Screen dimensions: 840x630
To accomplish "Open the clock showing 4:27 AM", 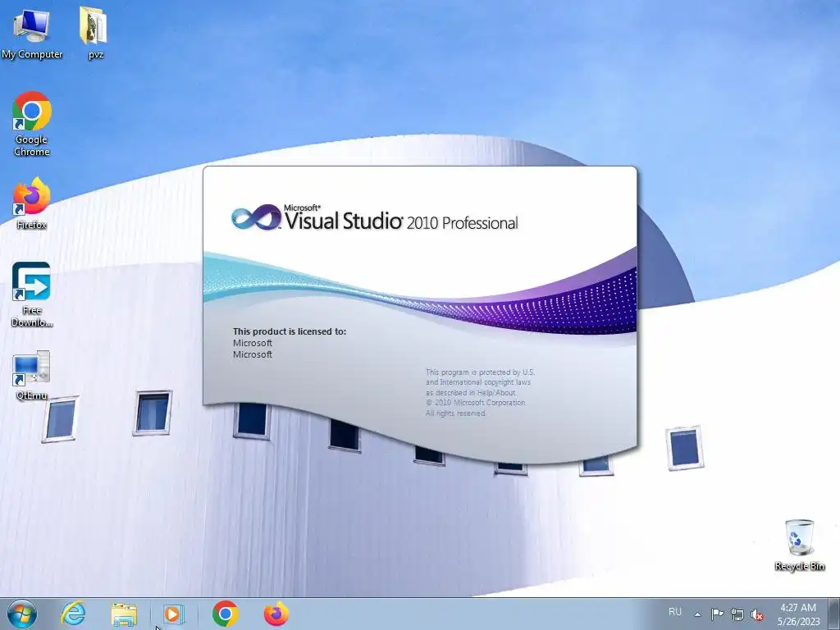I will 798,614.
